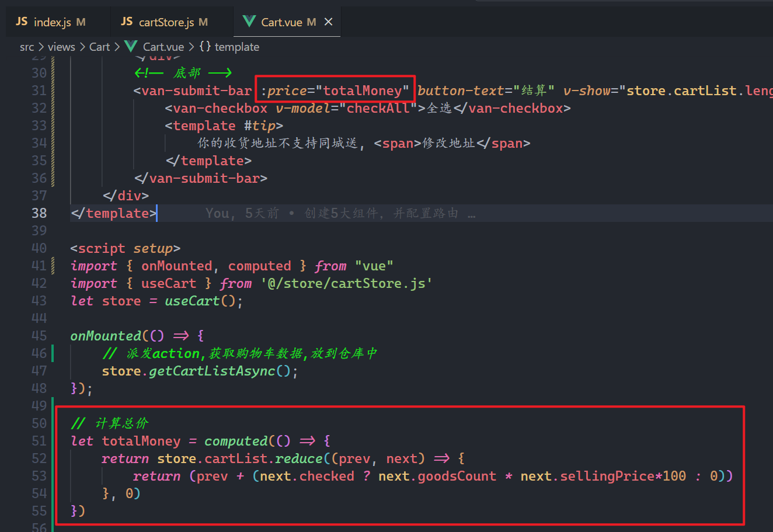This screenshot has height=532, width=773.
Task: Click the "vue" module string
Action: 374,266
